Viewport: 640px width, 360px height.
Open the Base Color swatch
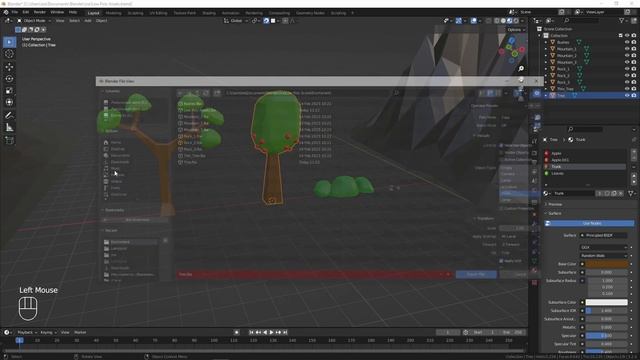[x=607, y=264]
